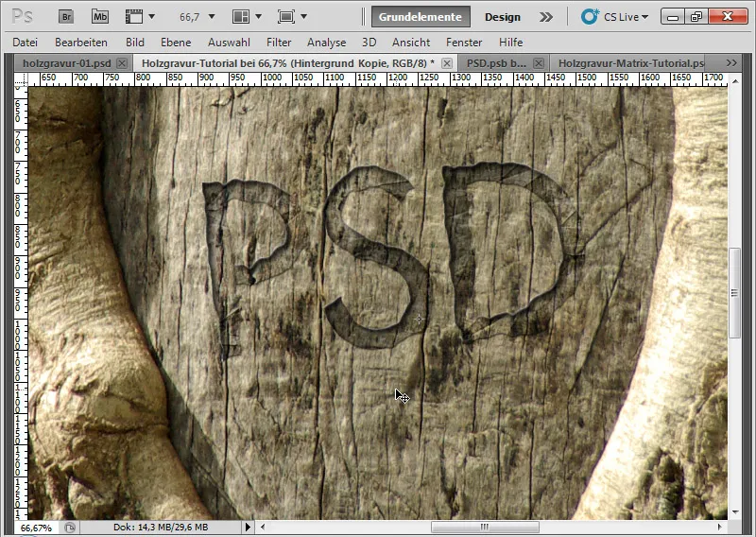
Task: Open the CS Live menu
Action: tap(614, 17)
